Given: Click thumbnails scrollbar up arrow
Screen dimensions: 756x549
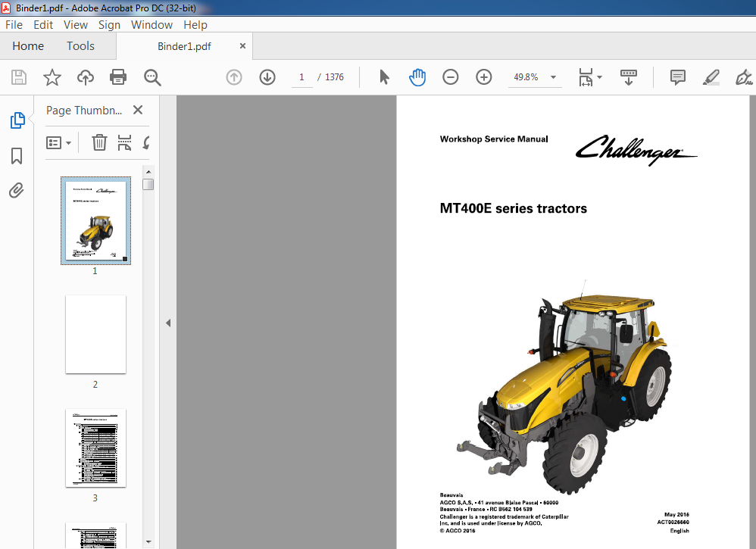Looking at the screenshot, I should (x=148, y=172).
